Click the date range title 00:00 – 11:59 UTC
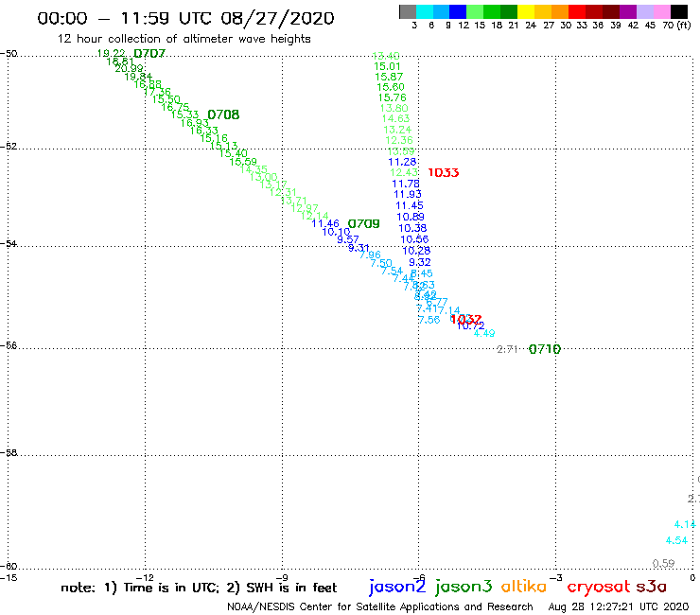 [x=185, y=18]
